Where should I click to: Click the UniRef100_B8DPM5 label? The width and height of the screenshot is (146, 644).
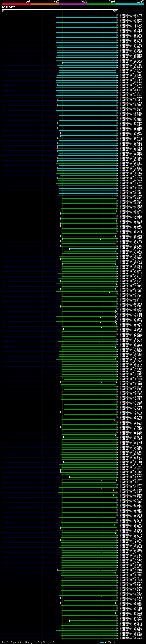point(131,258)
